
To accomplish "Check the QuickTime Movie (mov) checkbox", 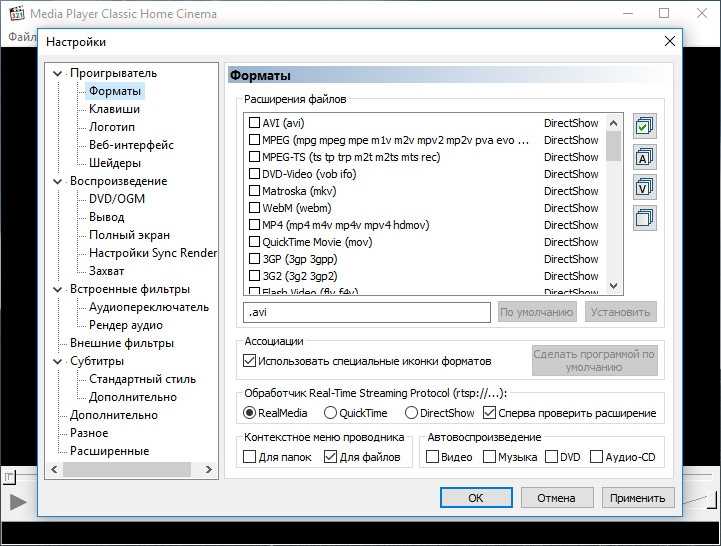I will coord(254,241).
